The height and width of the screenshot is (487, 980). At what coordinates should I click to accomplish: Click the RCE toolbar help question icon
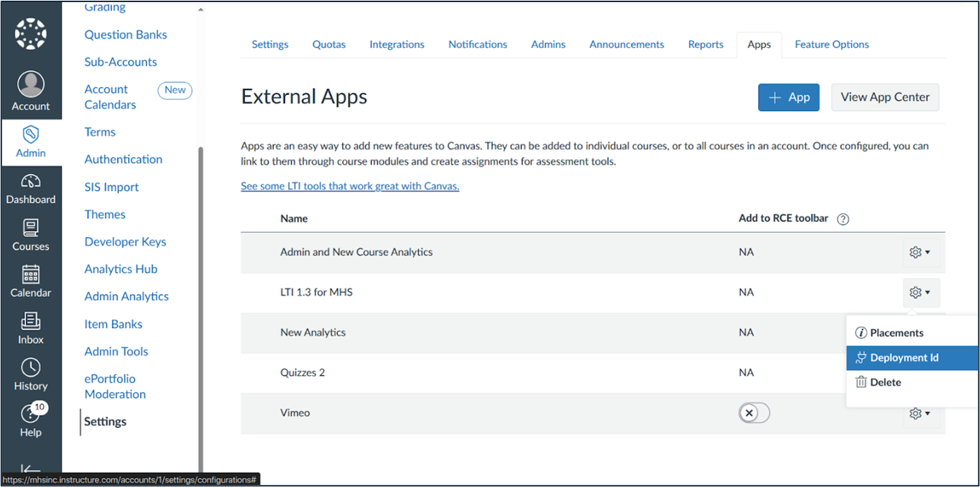pyautogui.click(x=843, y=219)
